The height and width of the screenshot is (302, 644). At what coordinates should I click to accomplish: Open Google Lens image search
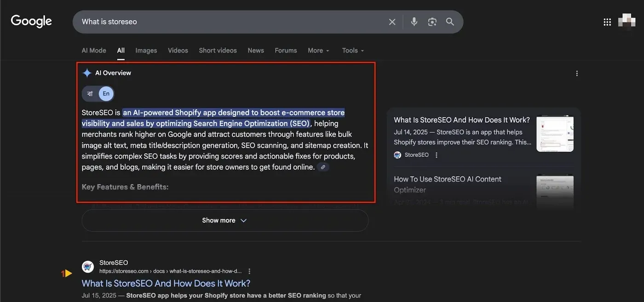pos(432,22)
